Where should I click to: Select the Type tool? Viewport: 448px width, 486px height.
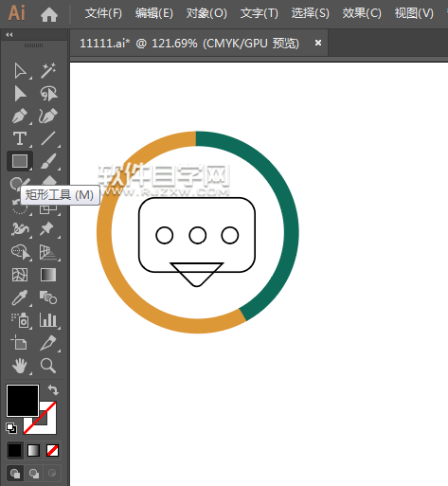coord(20,138)
